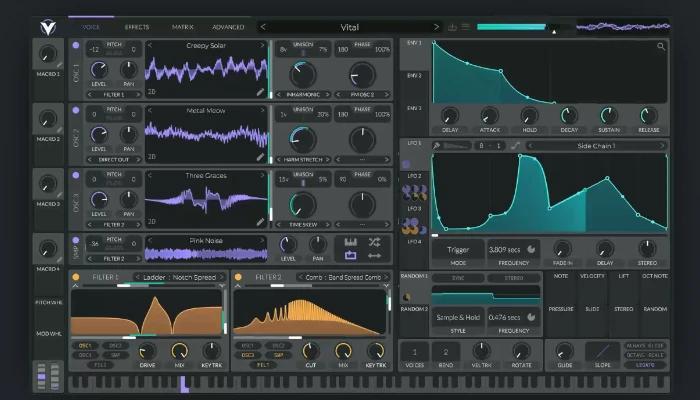Go to next preset after Vital
Screen dimensions: 700x400
point(436,27)
